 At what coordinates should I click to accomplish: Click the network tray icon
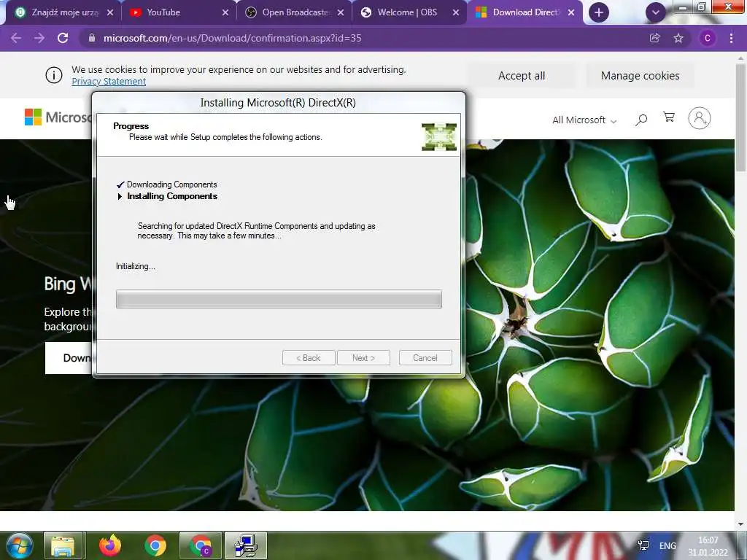643,545
